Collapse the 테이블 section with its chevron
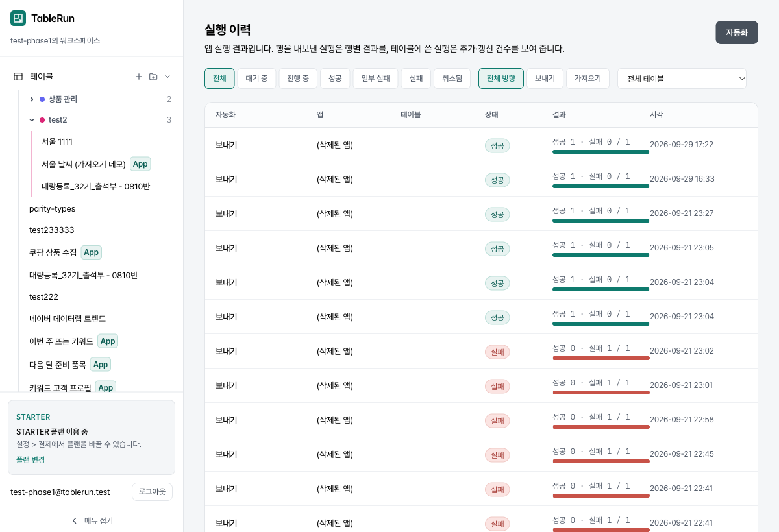 [167, 77]
